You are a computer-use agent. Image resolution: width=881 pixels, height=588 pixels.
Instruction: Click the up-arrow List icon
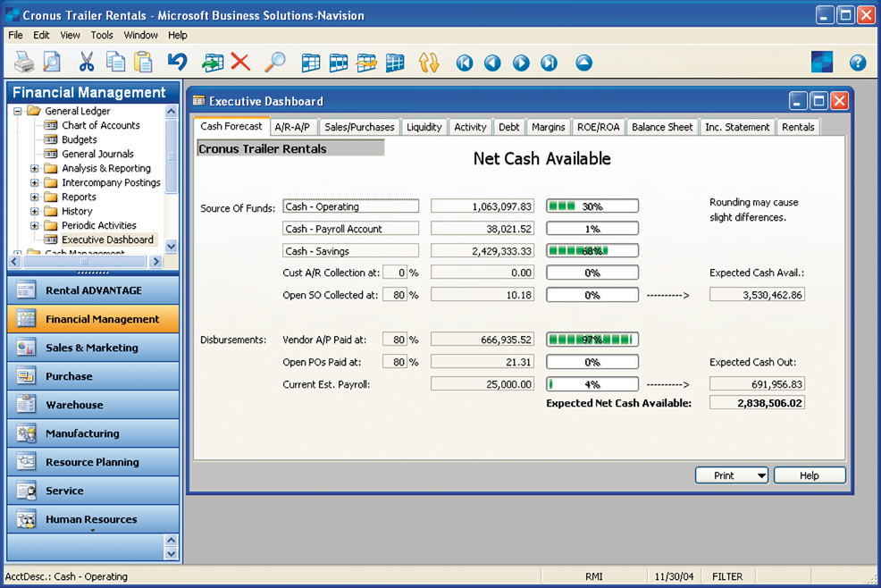click(x=583, y=63)
